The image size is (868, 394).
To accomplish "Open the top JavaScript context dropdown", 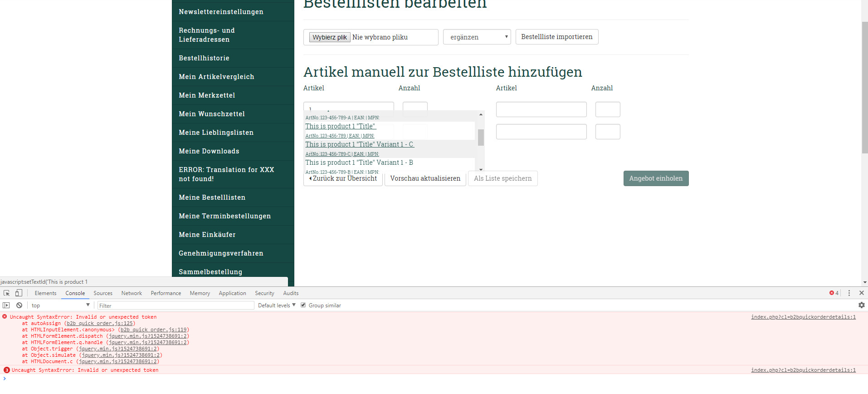I will tap(60, 305).
